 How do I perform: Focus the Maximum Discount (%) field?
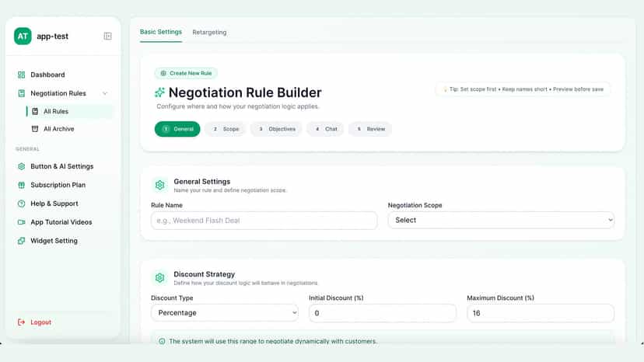tap(541, 313)
